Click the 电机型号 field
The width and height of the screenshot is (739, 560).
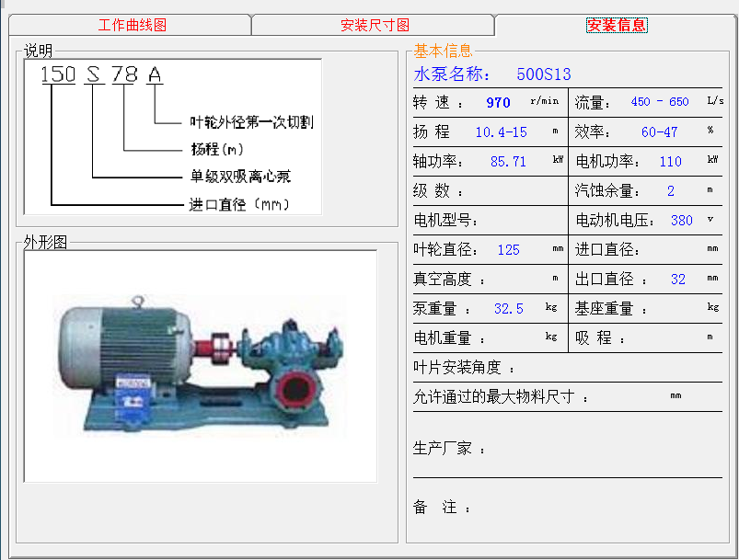pos(490,220)
